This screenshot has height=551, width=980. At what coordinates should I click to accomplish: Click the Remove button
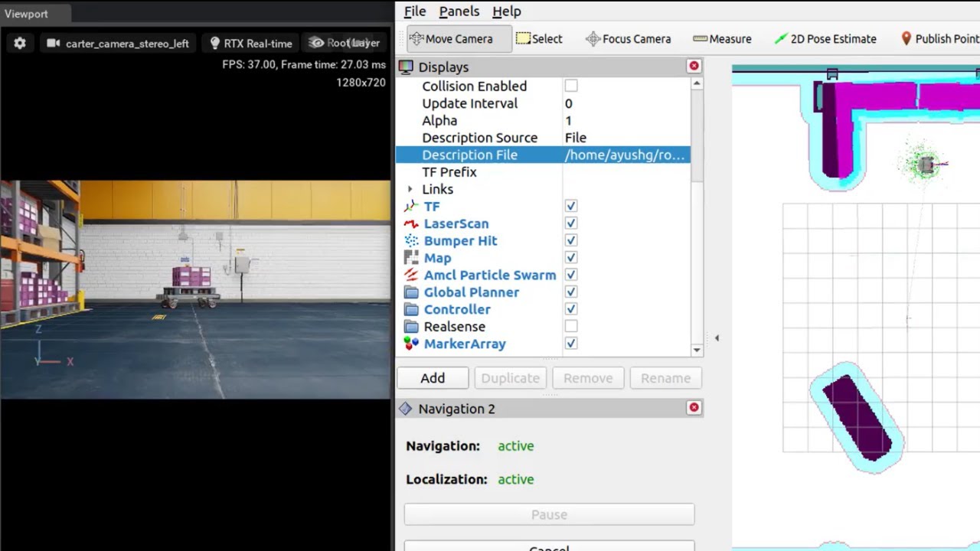pyautogui.click(x=588, y=378)
